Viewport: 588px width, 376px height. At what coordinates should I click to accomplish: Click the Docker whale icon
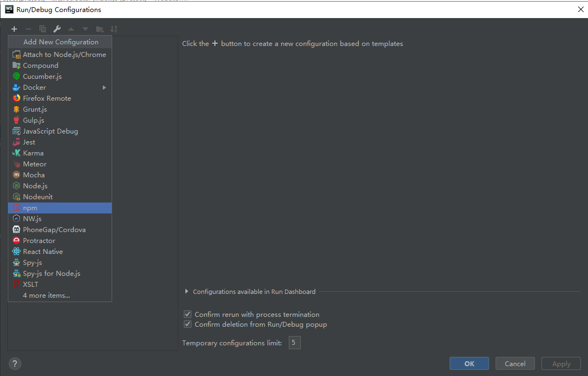tap(16, 88)
